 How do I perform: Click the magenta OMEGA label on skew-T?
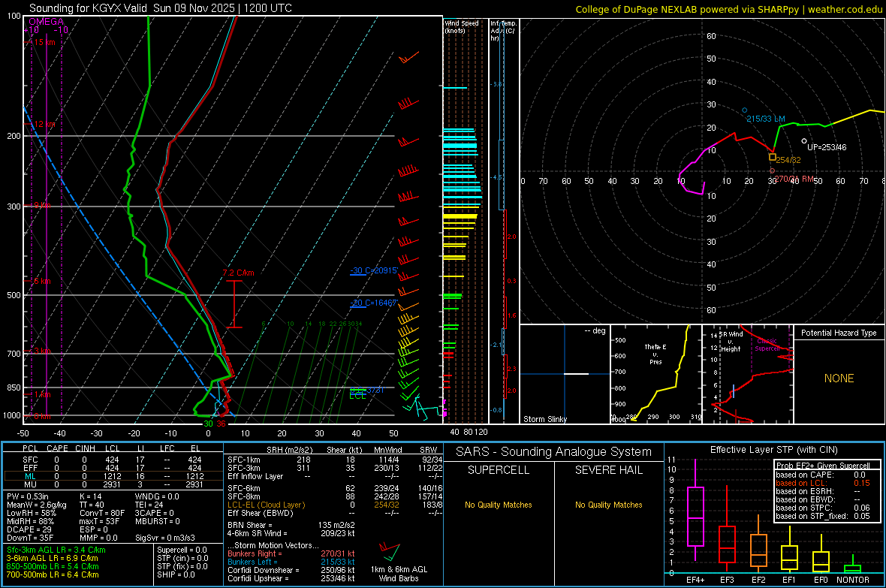pos(47,22)
